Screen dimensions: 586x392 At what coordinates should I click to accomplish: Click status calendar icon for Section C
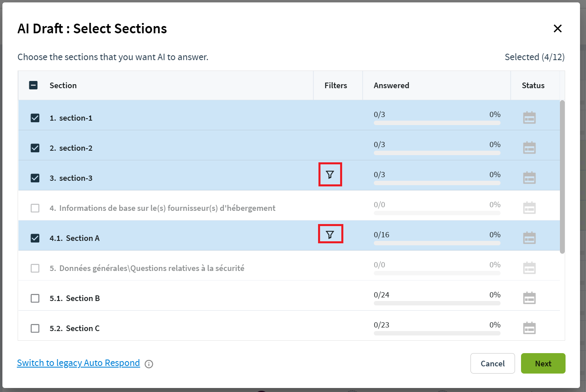529,328
